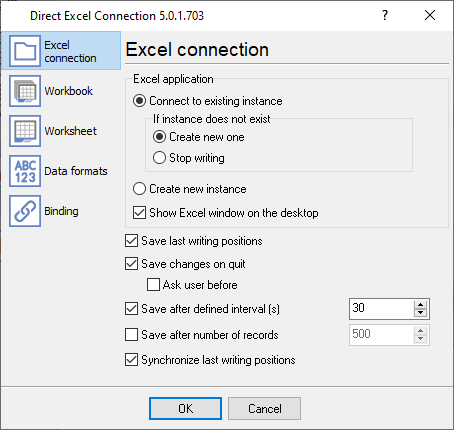Select the Excel connection section label
Viewport: 454px width, 430px height.
pyautogui.click(x=70, y=51)
